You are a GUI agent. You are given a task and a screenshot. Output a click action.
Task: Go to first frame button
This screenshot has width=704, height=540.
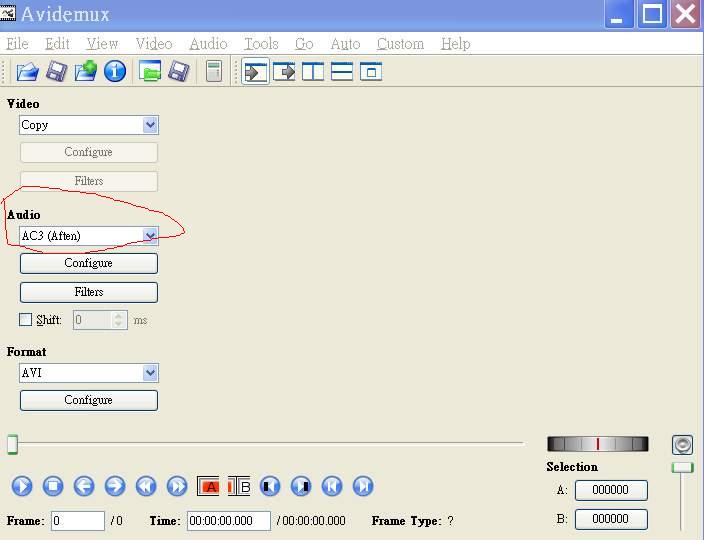tap(332, 486)
